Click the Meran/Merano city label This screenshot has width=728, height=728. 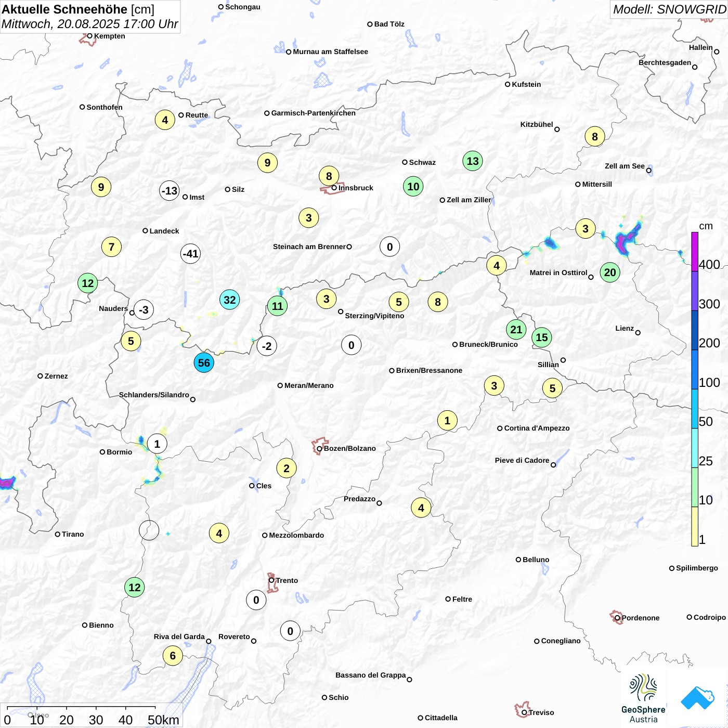click(309, 385)
